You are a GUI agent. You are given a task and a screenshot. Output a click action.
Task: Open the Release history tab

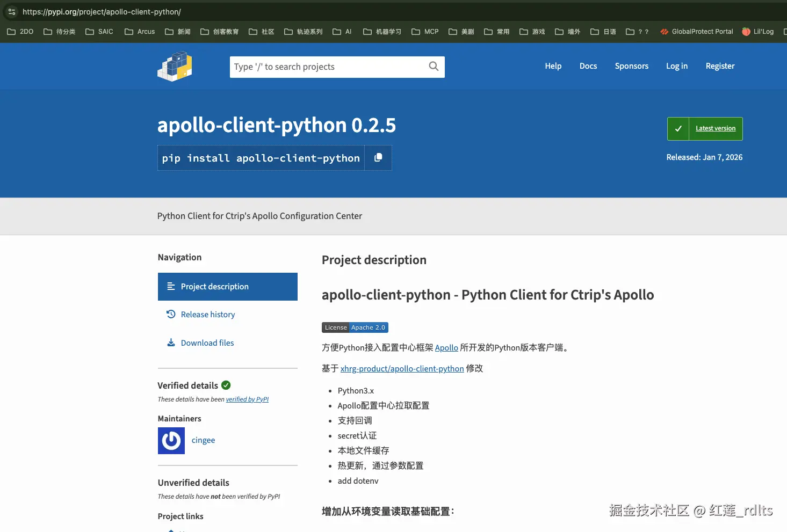pos(201,315)
